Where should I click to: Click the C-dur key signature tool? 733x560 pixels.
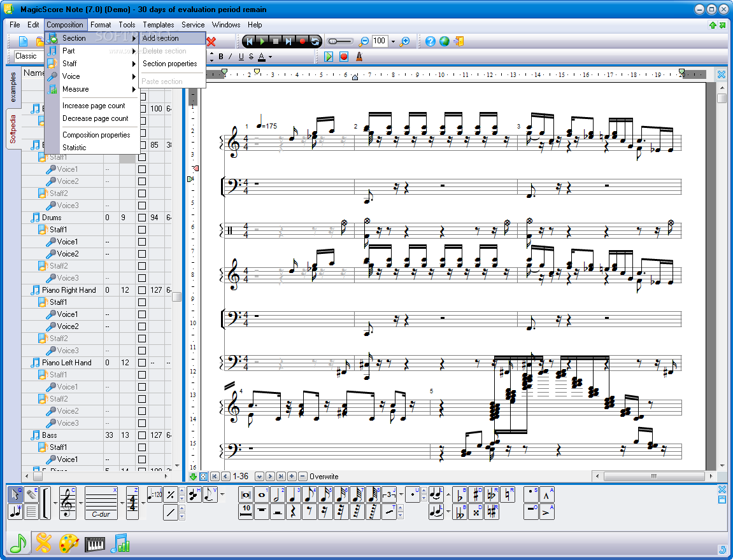click(x=101, y=503)
